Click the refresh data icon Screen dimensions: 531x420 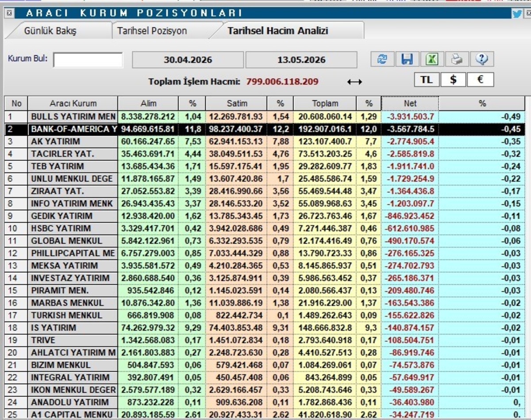382,59
